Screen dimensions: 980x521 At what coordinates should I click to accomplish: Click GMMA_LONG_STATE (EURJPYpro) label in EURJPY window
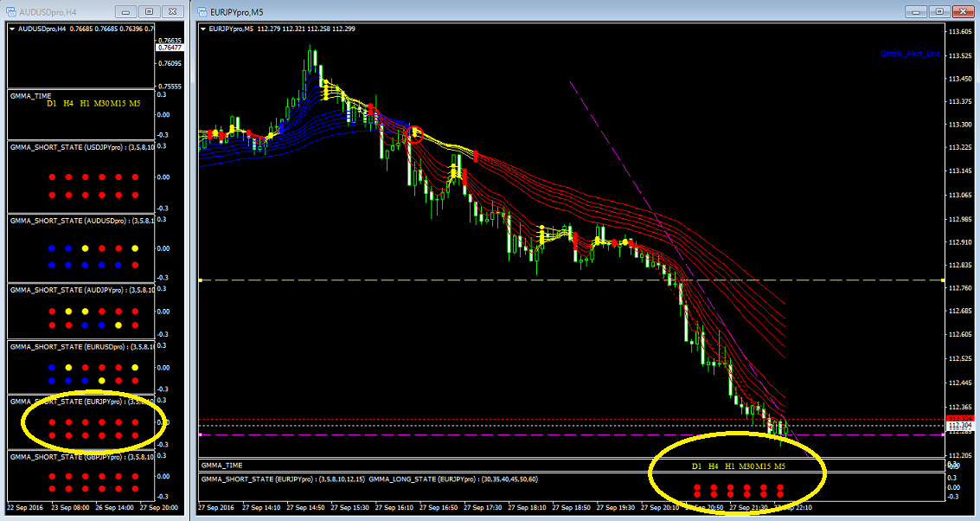pyautogui.click(x=453, y=479)
